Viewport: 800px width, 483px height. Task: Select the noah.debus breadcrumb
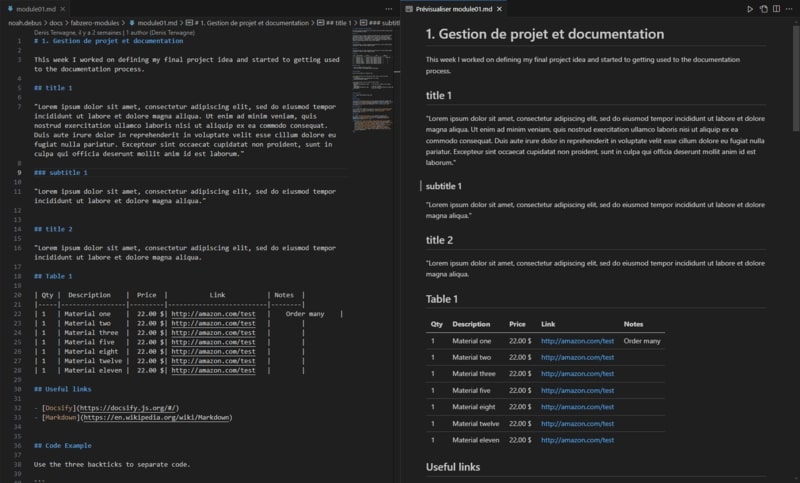24,23
